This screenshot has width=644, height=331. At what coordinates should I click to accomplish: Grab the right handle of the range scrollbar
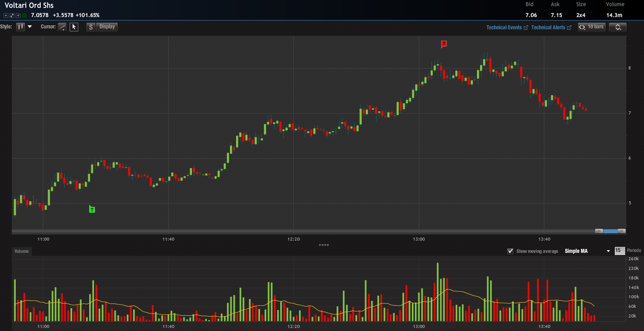(622, 231)
